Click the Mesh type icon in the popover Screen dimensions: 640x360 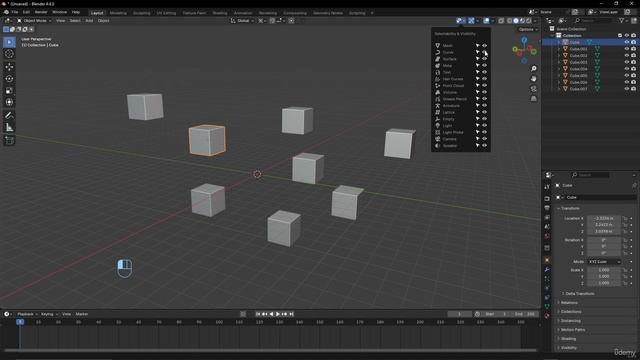tap(438, 46)
